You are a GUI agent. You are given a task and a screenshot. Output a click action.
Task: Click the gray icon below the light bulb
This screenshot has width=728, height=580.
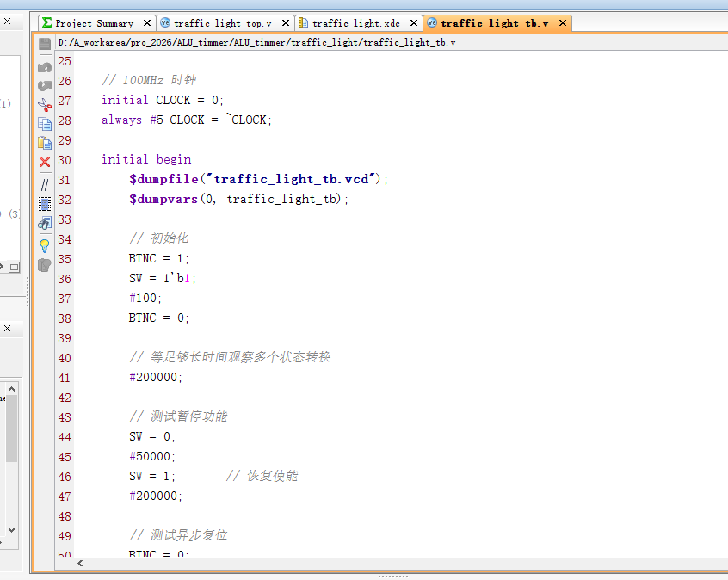(x=45, y=265)
